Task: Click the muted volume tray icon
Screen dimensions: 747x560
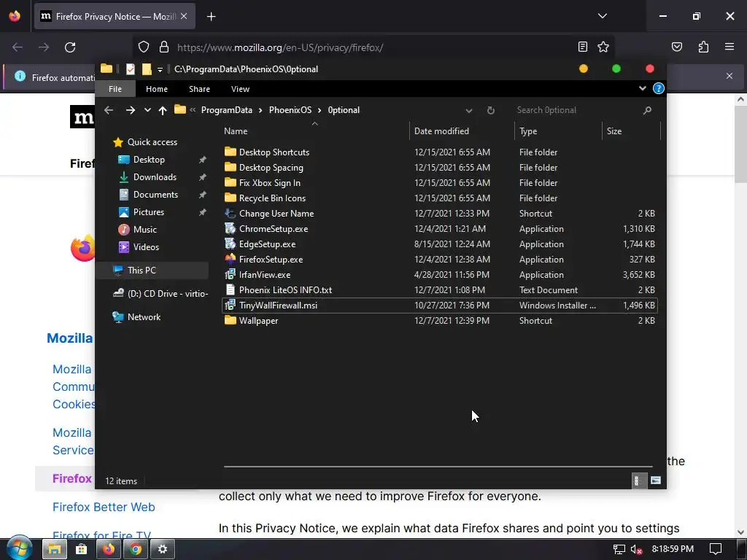Action: coord(636,550)
